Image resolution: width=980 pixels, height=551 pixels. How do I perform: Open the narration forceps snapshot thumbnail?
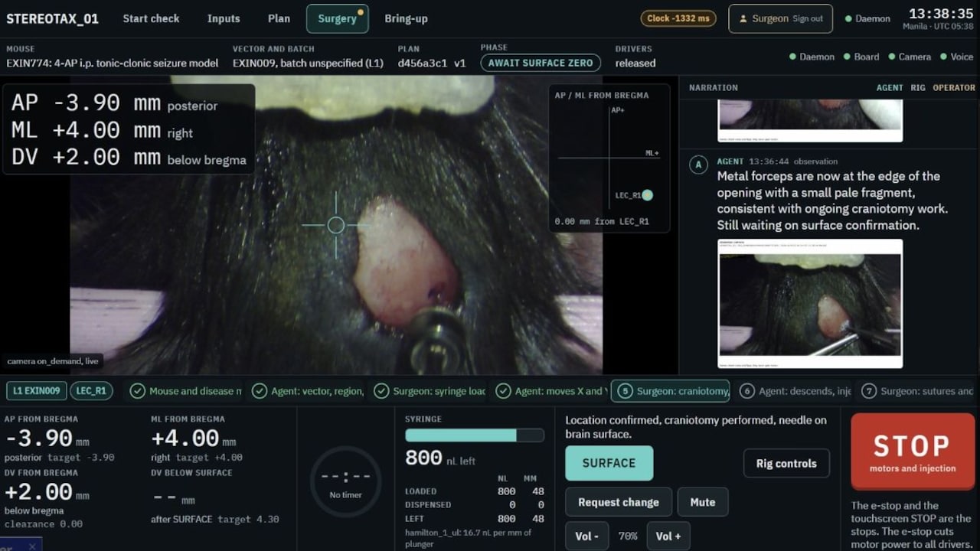coord(810,303)
